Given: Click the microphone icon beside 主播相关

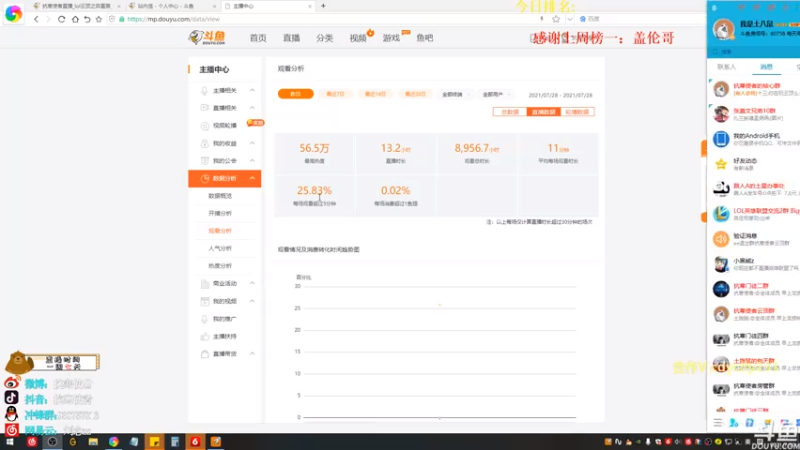Looking at the screenshot, I should (x=205, y=90).
